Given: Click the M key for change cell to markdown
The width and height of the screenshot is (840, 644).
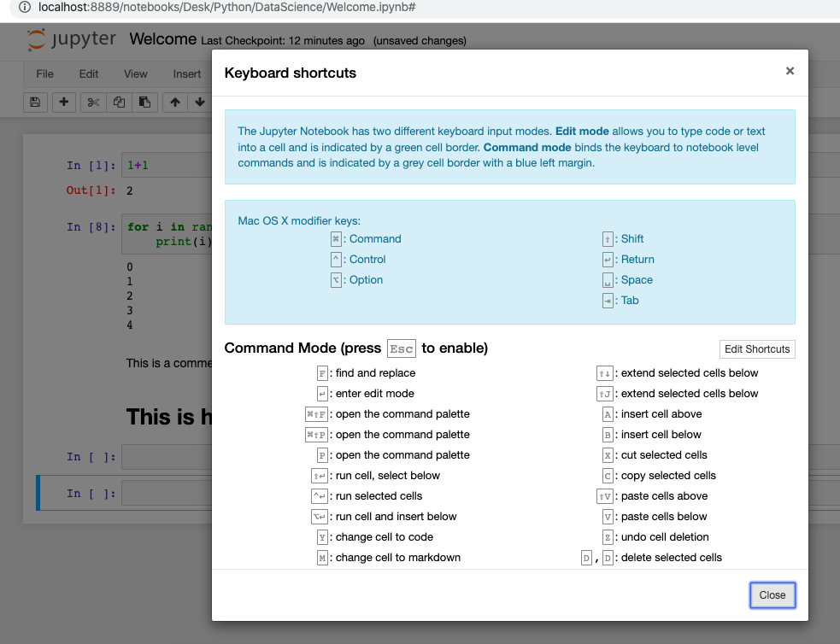Looking at the screenshot, I should pos(322,558).
